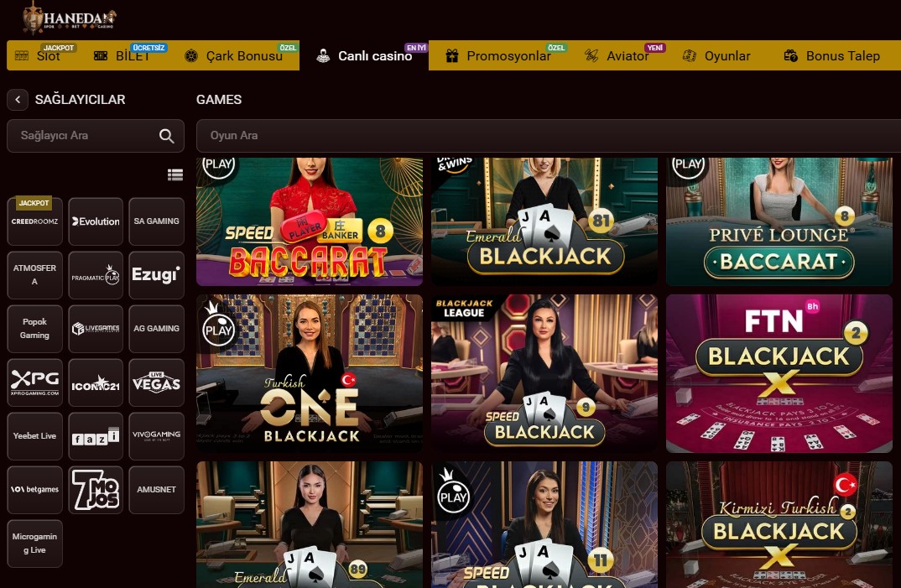Focus the Sağlayıcı Ara input field
Viewport: 901px width, 588px height.
[x=96, y=136]
